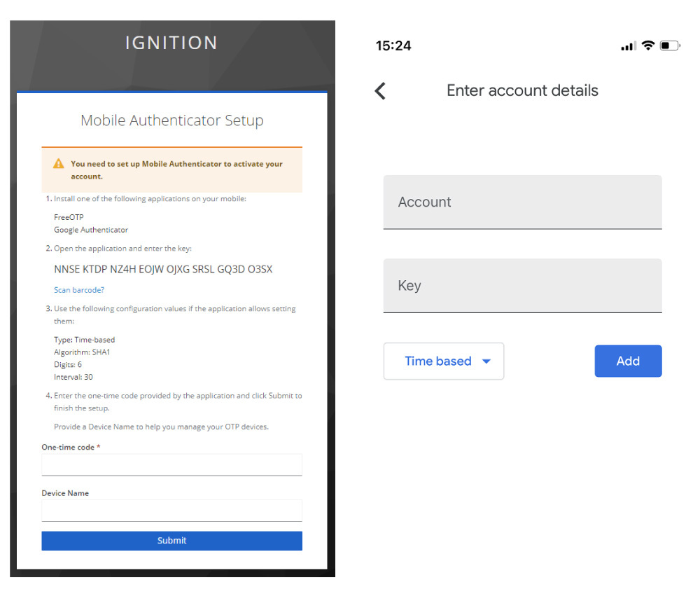Open the Scan barcode? link

click(x=79, y=290)
